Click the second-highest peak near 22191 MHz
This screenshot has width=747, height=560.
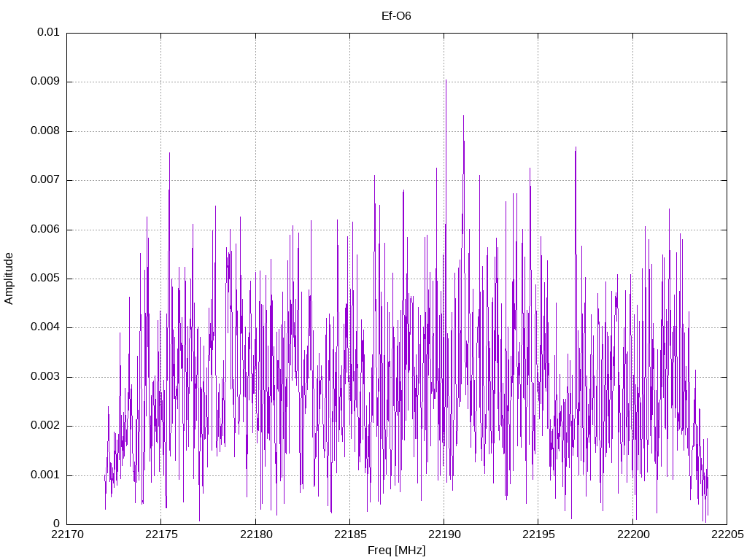click(463, 117)
